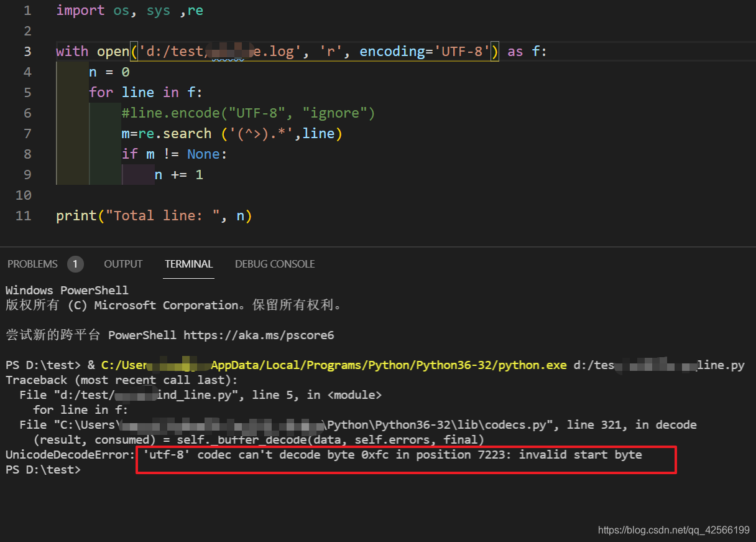The height and width of the screenshot is (542, 756).
Task: Click line number 5 in the gutter
Action: [27, 92]
